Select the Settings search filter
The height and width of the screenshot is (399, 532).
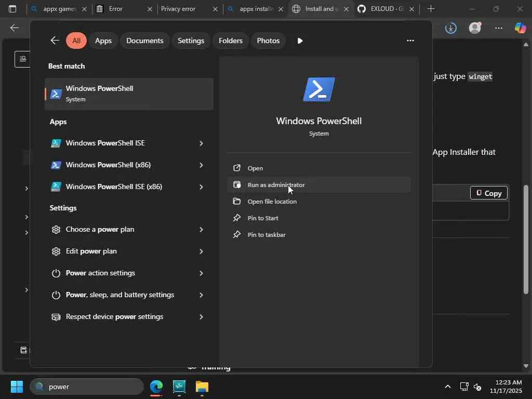[x=191, y=41]
